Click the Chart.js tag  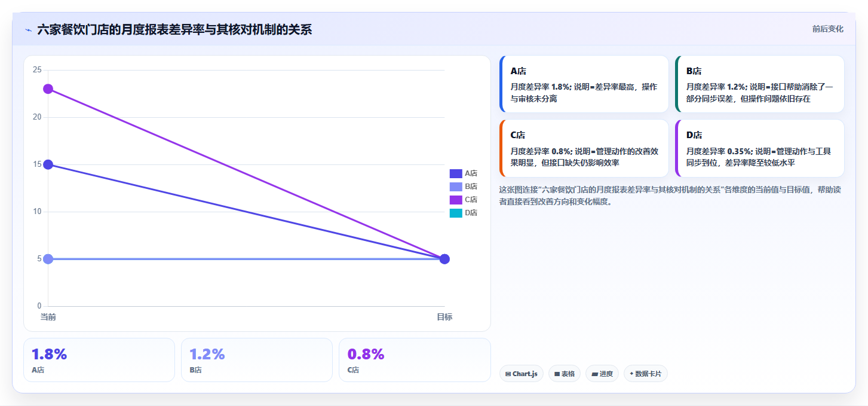(x=522, y=374)
